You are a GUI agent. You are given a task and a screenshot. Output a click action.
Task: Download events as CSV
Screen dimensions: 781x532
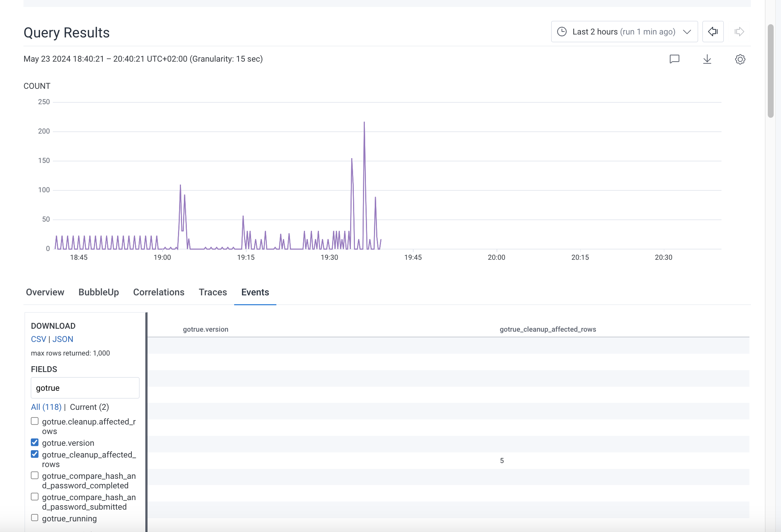tap(39, 339)
